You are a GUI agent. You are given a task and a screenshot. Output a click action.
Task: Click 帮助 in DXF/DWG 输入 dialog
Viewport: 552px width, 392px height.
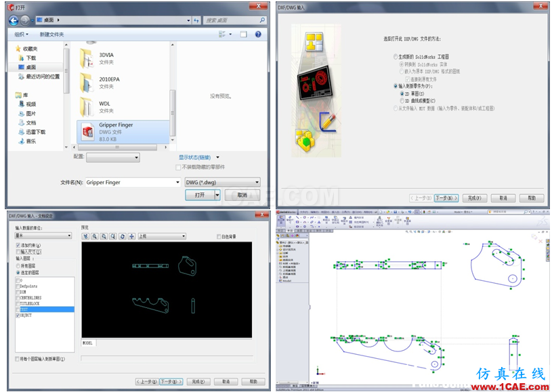[532, 198]
